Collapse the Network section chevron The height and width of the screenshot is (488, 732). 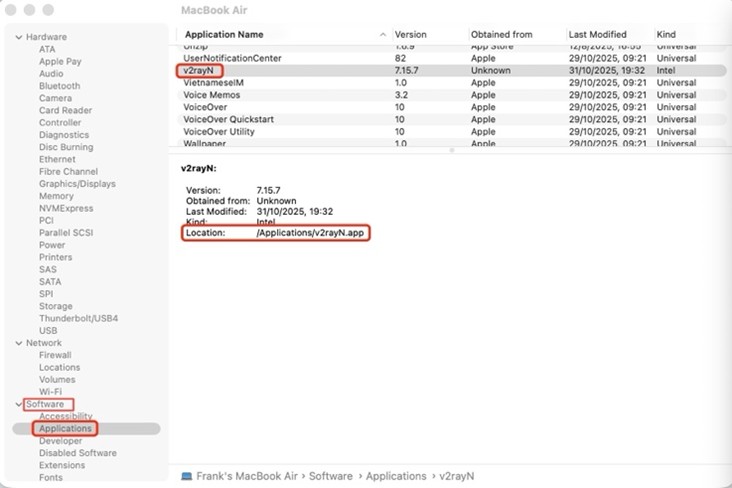pyautogui.click(x=18, y=343)
